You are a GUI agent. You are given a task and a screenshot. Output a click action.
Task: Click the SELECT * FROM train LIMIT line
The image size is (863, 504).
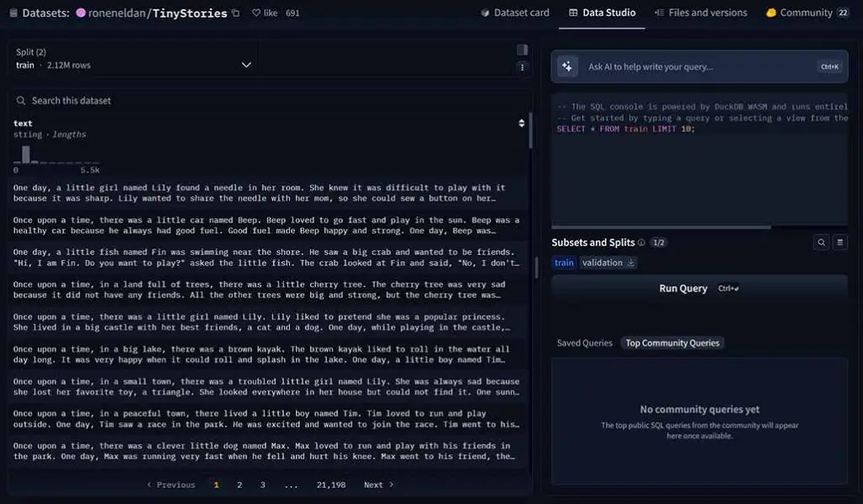[626, 129]
